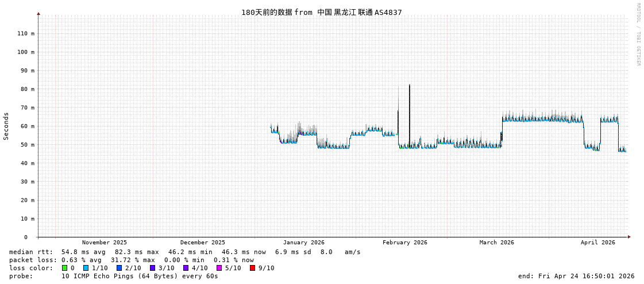644x284 pixels.
Task: Click the November 2025 axis label
Action: [x=105, y=243]
